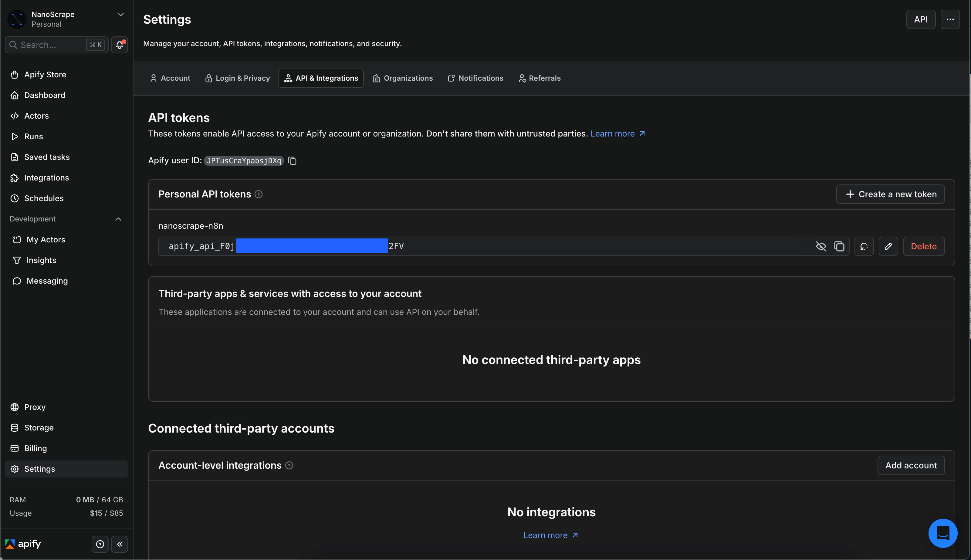
Task: Copy the nanoscrape-n8n API token
Action: click(x=839, y=246)
